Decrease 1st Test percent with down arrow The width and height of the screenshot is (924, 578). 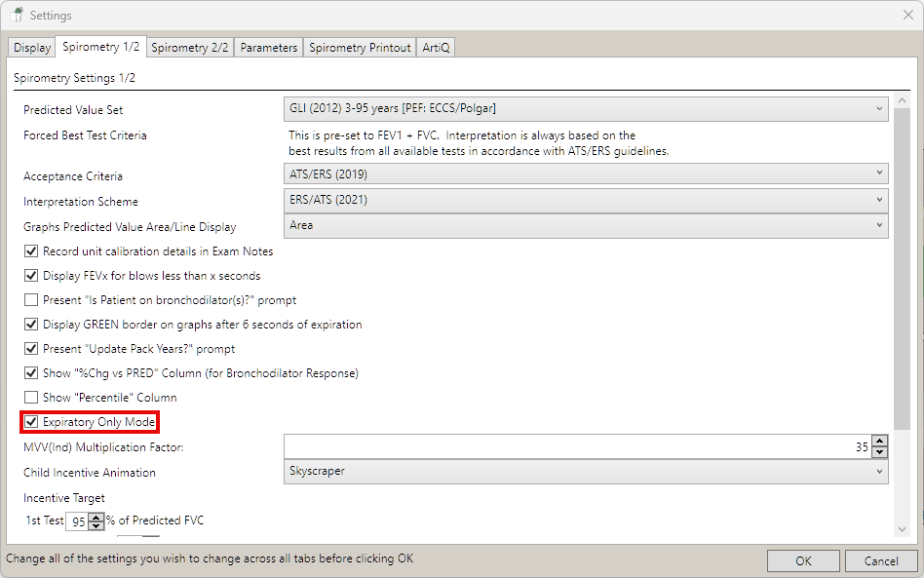96,525
